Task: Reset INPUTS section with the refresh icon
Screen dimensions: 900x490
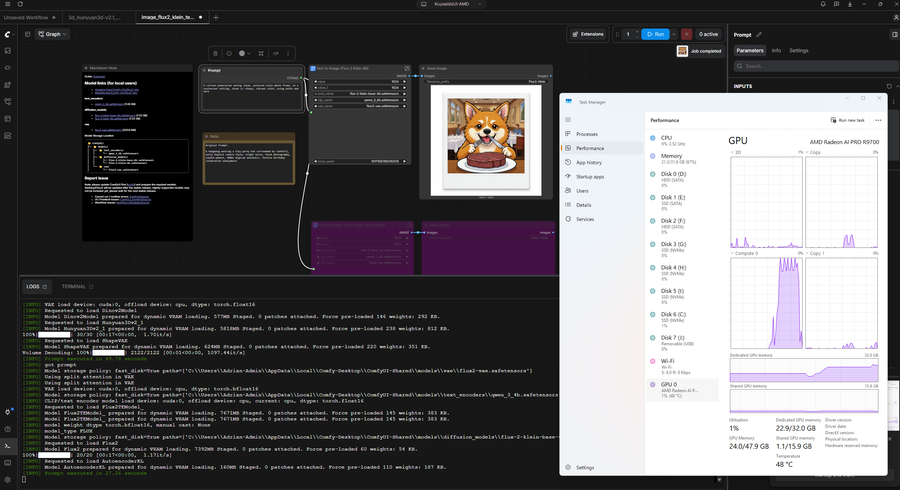Action: coord(889,86)
